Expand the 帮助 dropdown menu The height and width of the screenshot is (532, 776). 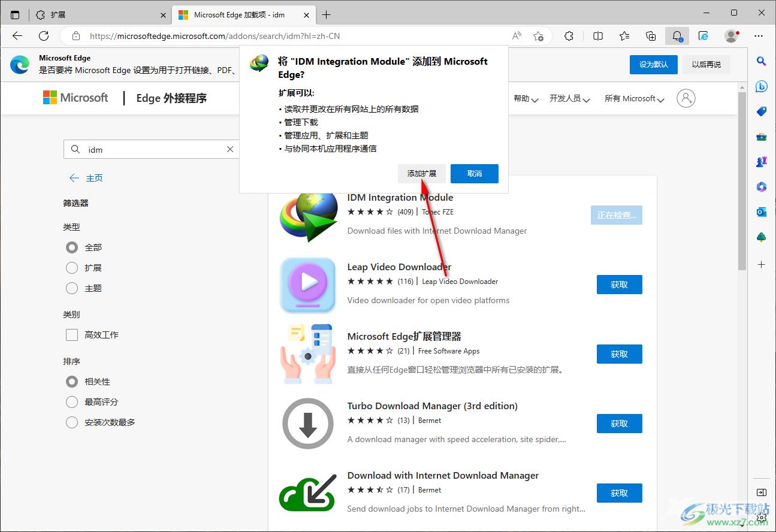(x=526, y=98)
